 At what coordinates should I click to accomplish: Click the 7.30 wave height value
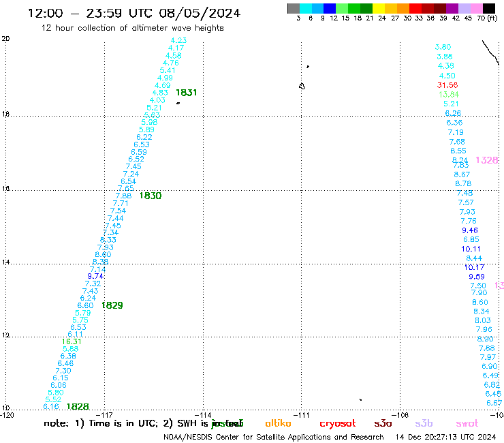[x=63, y=371]
